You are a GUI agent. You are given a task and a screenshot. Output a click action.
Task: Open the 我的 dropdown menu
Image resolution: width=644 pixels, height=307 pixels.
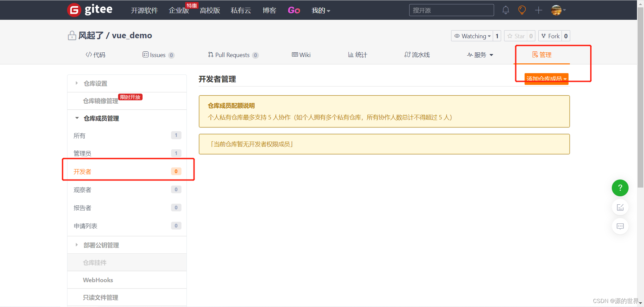click(x=321, y=10)
